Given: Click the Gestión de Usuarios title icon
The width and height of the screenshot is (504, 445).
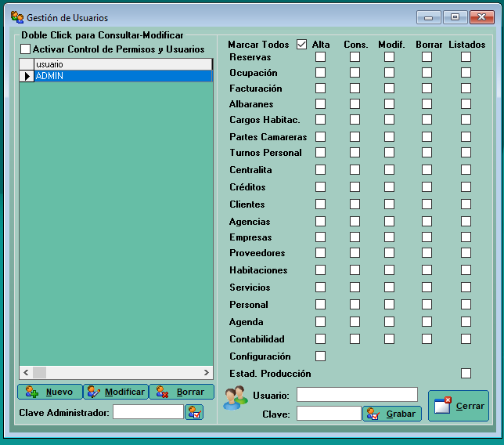Looking at the screenshot, I should click(x=17, y=17).
